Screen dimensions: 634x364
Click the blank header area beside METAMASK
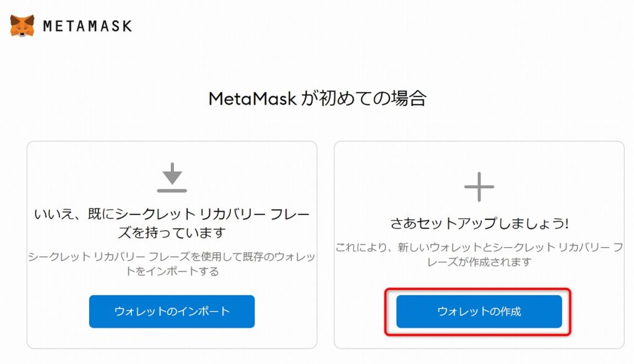(364, 26)
